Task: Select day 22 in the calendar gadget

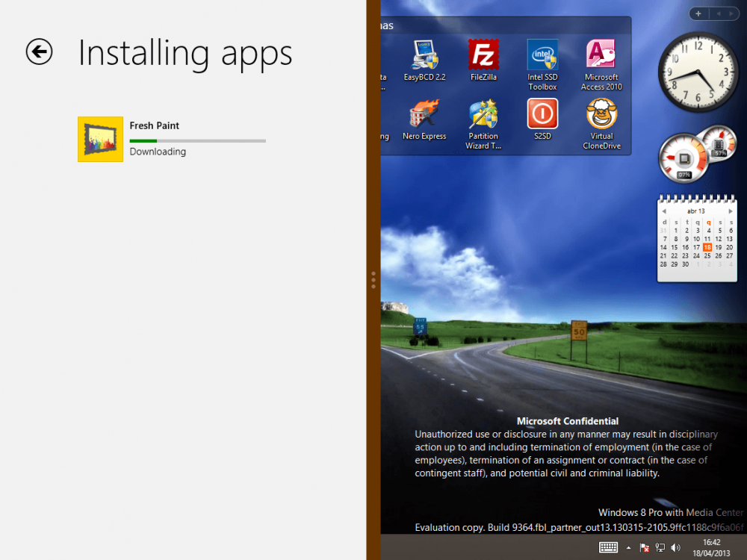Action: pyautogui.click(x=675, y=255)
